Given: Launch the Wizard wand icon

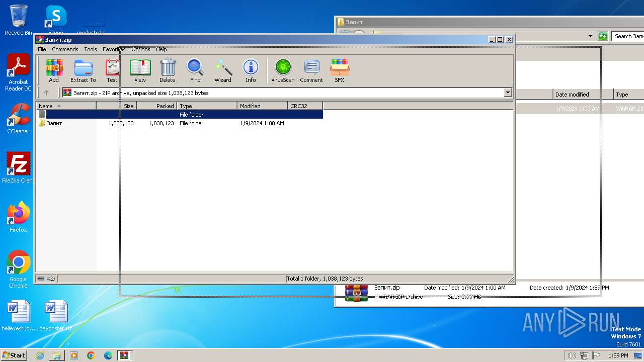Looking at the screenshot, I should click(223, 70).
